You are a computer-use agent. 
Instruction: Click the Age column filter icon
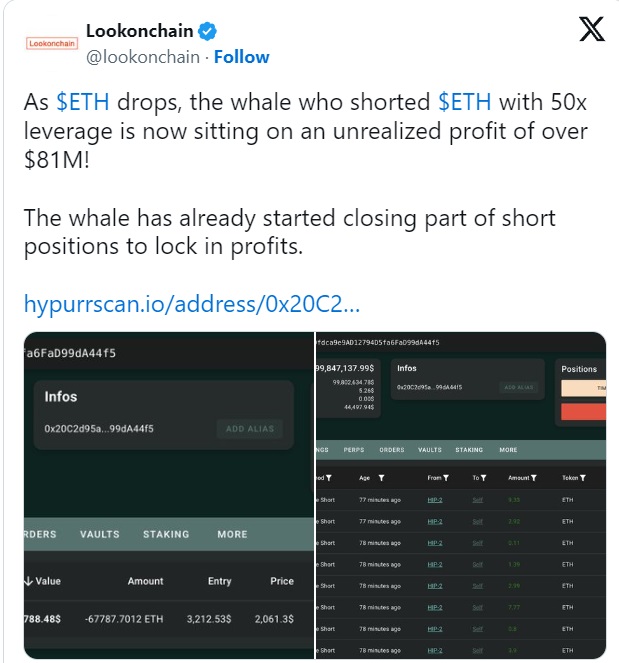click(381, 478)
